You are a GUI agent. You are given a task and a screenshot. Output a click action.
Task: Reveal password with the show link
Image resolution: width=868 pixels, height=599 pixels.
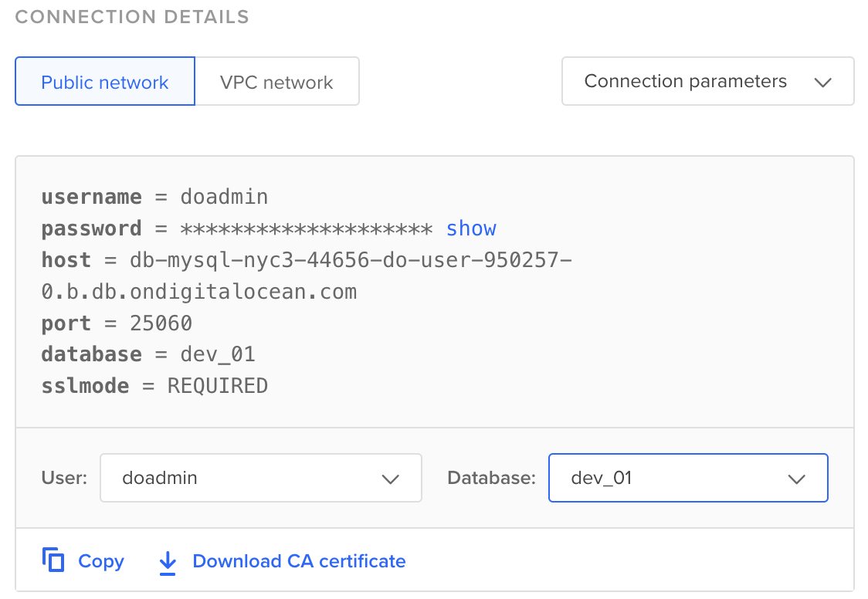[471, 228]
